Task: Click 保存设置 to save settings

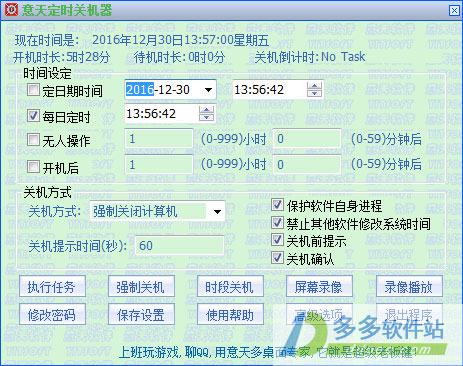Action: [x=141, y=314]
